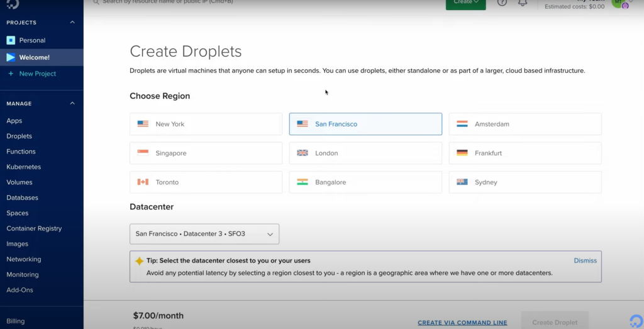Select the San Francisco region
Image resolution: width=644 pixels, height=329 pixels.
click(x=365, y=124)
